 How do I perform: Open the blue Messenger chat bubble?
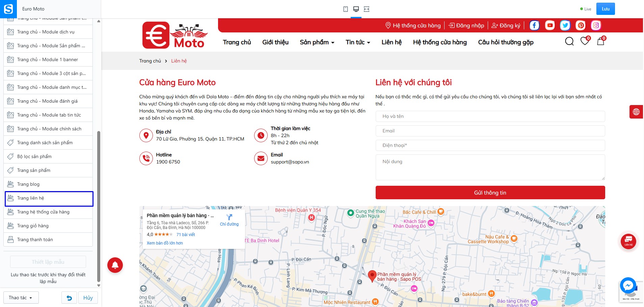[628, 286]
